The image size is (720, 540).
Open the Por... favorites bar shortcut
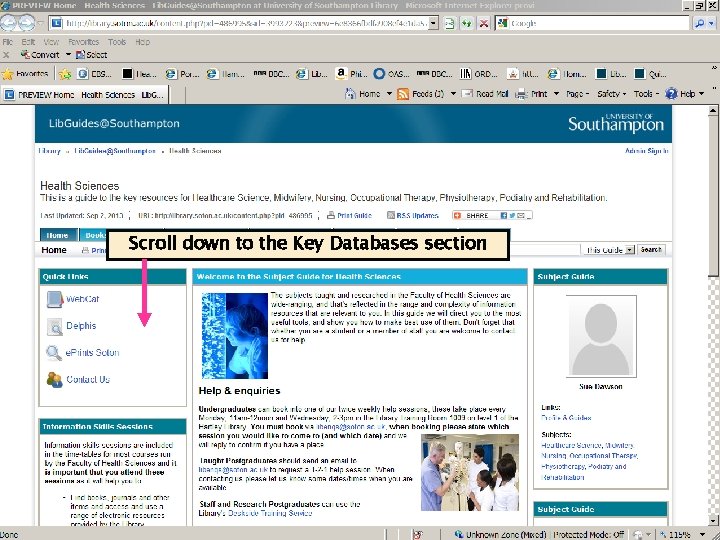pyautogui.click(x=183, y=74)
